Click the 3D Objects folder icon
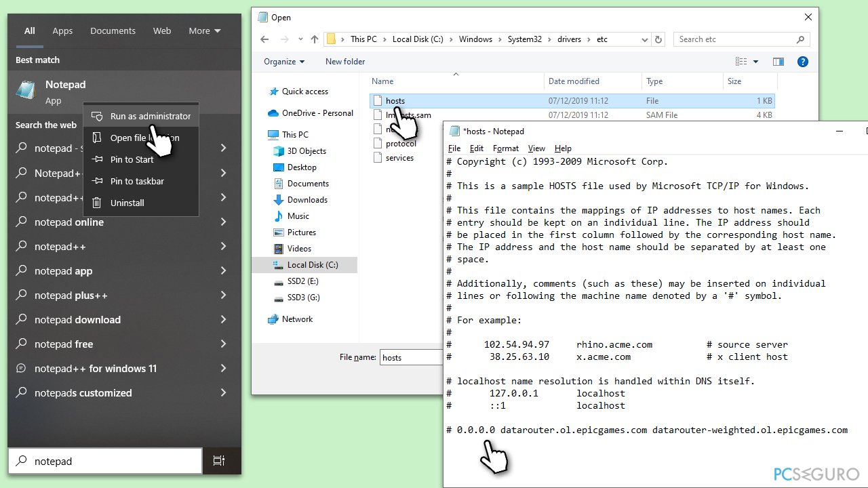Image resolution: width=868 pixels, height=488 pixels. [x=279, y=151]
